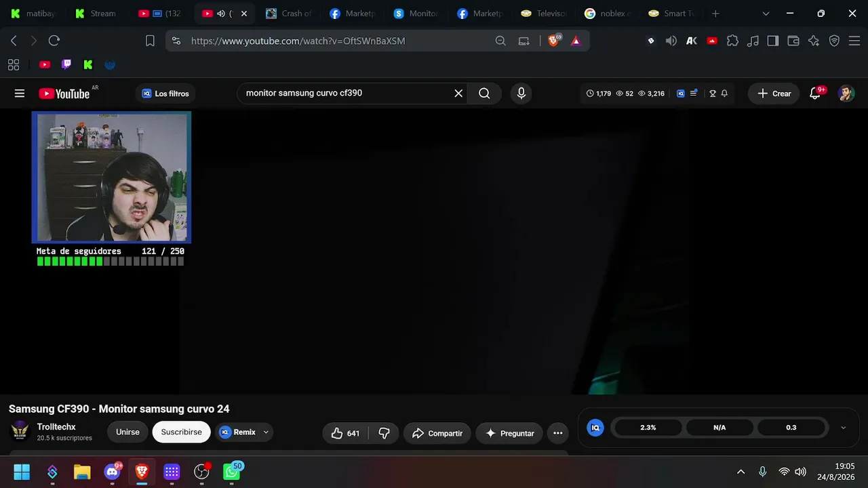Open Brave Shields lion icon

[554, 41]
